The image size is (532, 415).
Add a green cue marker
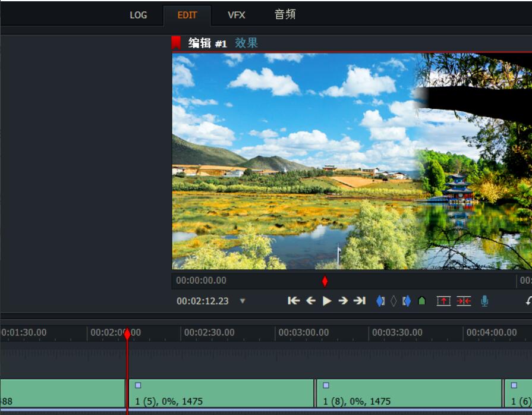(x=421, y=301)
